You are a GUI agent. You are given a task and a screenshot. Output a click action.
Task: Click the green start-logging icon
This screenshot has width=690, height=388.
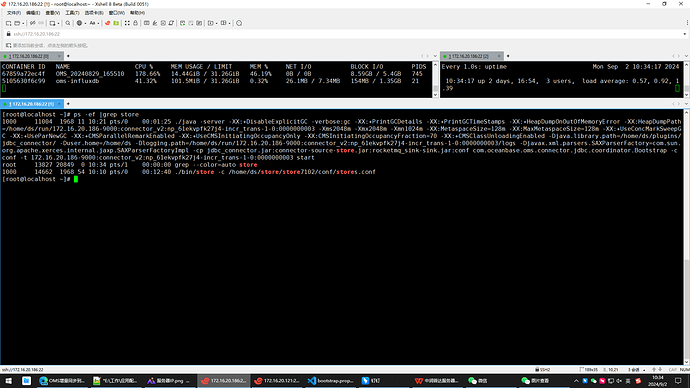coord(183,23)
